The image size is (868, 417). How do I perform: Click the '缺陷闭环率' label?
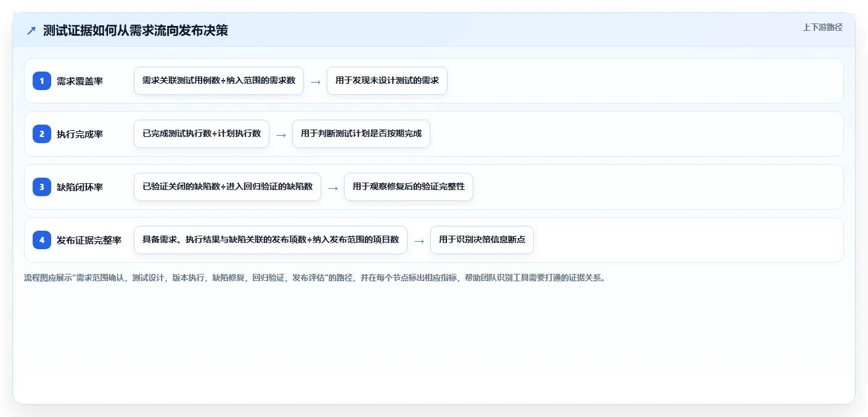click(x=80, y=187)
